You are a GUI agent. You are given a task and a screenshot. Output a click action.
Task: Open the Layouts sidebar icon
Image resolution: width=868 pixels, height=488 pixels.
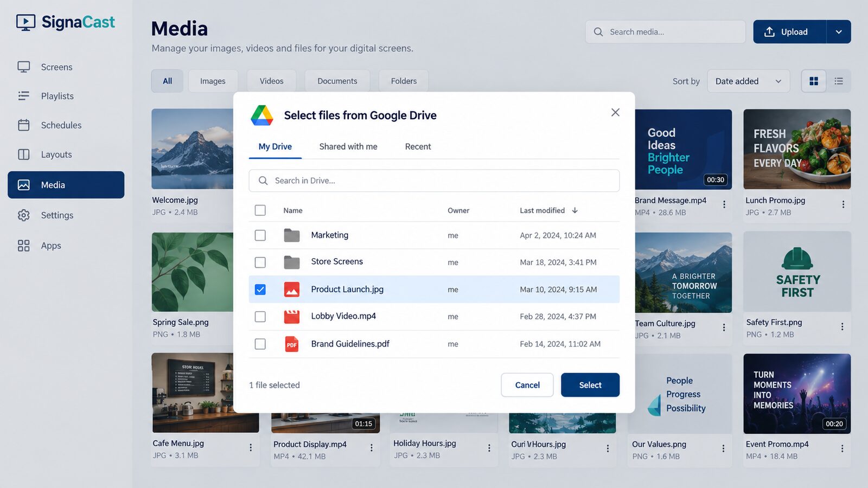click(x=24, y=155)
